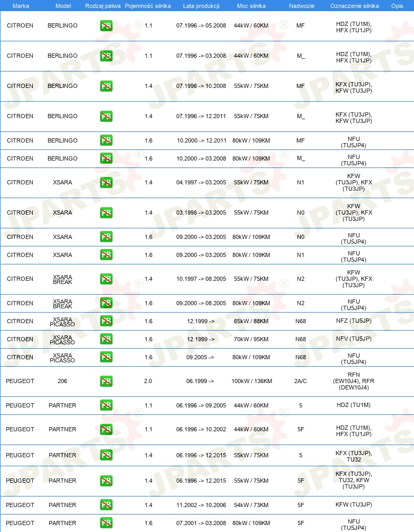This screenshot has height=532, width=414.
Task: Click production dates 07.1996 -> 12.2011
Action: point(201,116)
